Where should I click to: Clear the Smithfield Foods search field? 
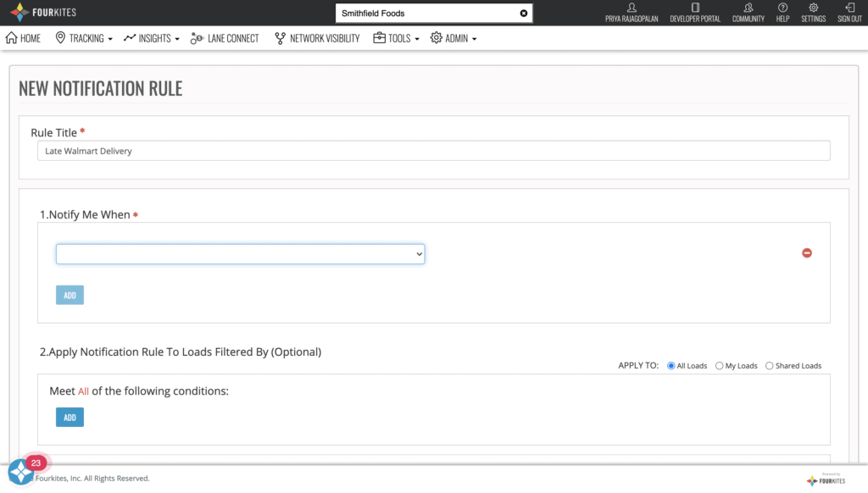[x=524, y=14]
